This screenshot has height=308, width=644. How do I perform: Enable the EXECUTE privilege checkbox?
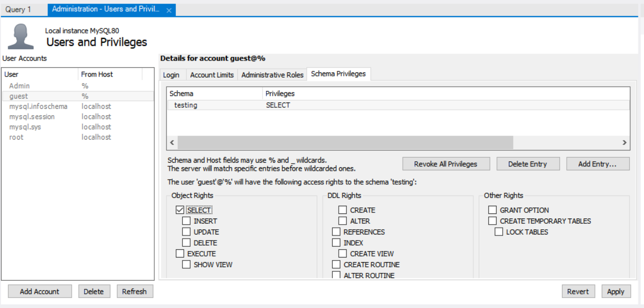(180, 253)
